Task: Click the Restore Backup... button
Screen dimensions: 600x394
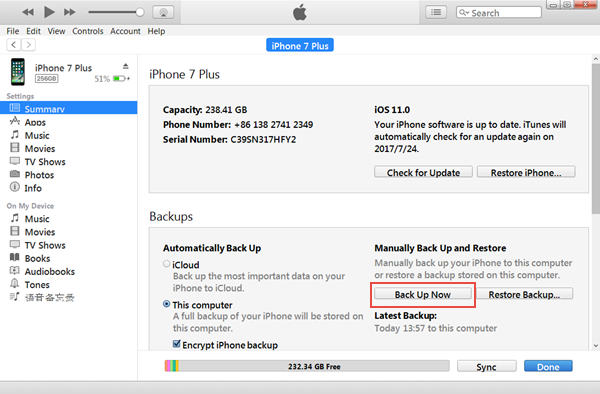Action: point(524,294)
